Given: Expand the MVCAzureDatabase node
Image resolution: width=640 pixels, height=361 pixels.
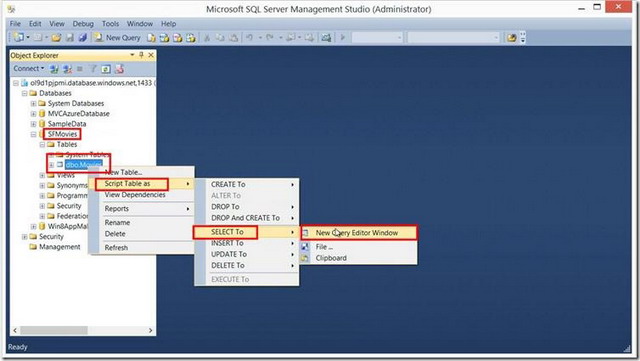Looking at the screenshot, I should pos(33,114).
